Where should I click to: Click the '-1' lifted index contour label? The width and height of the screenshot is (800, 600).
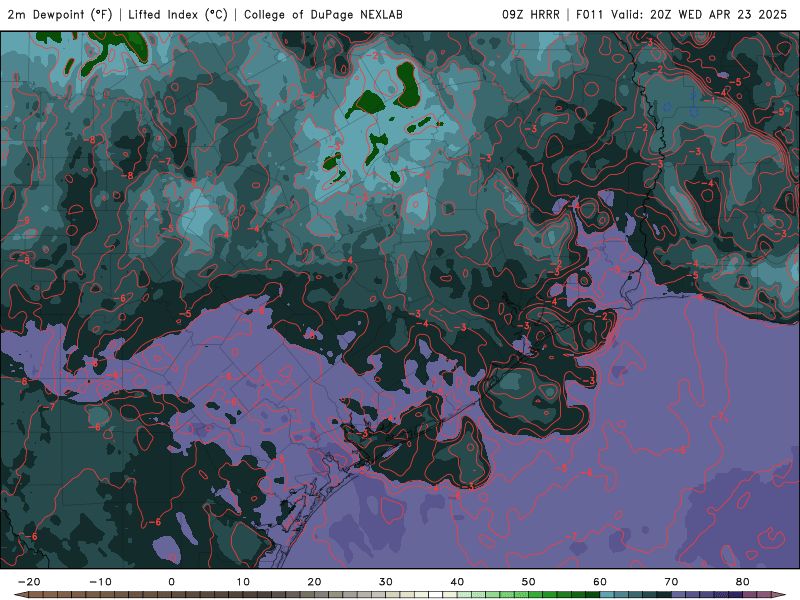709,101
